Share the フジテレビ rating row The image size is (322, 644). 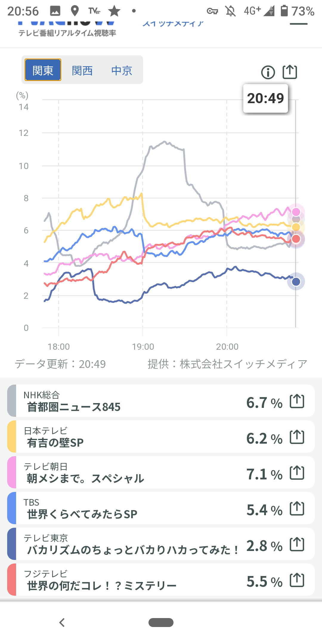point(297,580)
